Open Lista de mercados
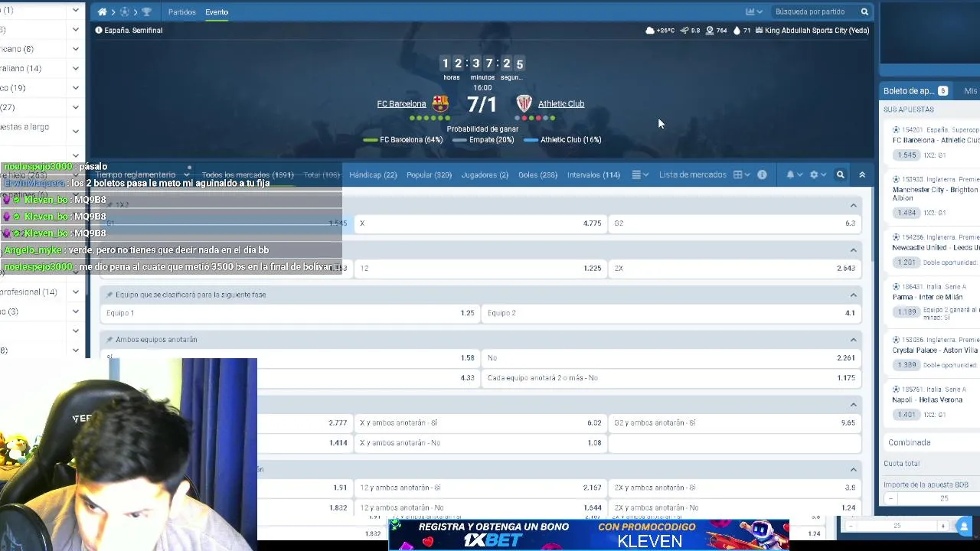980x551 pixels. tap(692, 175)
